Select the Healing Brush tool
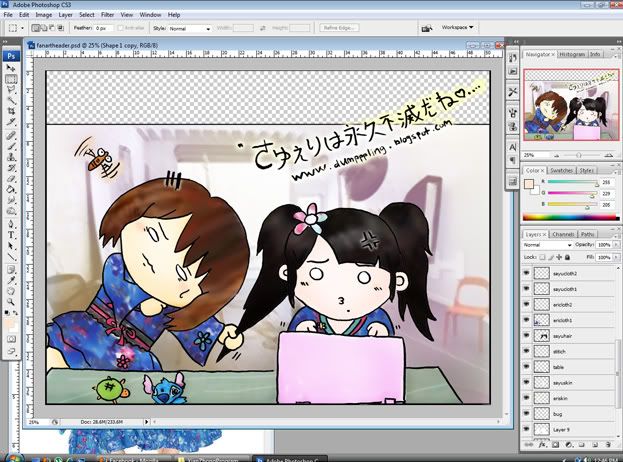 tap(11, 136)
